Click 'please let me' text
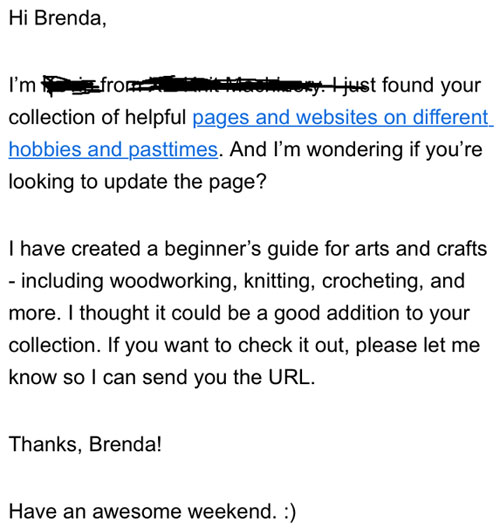The image size is (500, 529). 418,346
